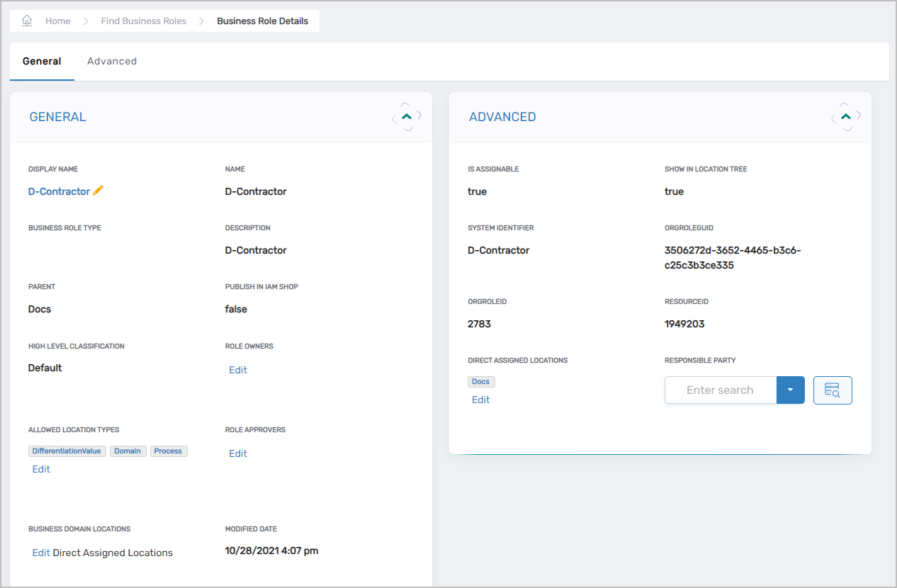This screenshot has height=588, width=897.
Task: Click the Home breadcrumb text link
Action: (x=58, y=21)
